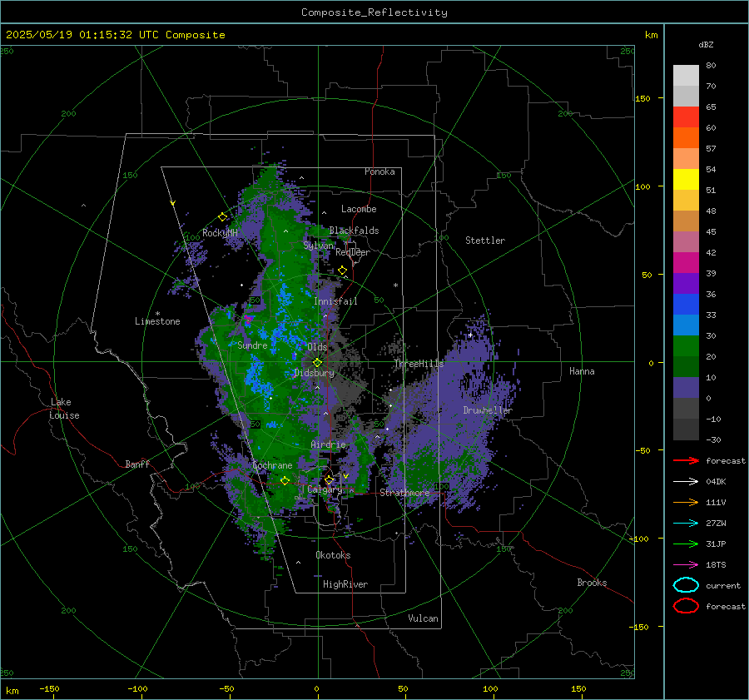
Task: Click the km unit label at top right
Action: 651,35
